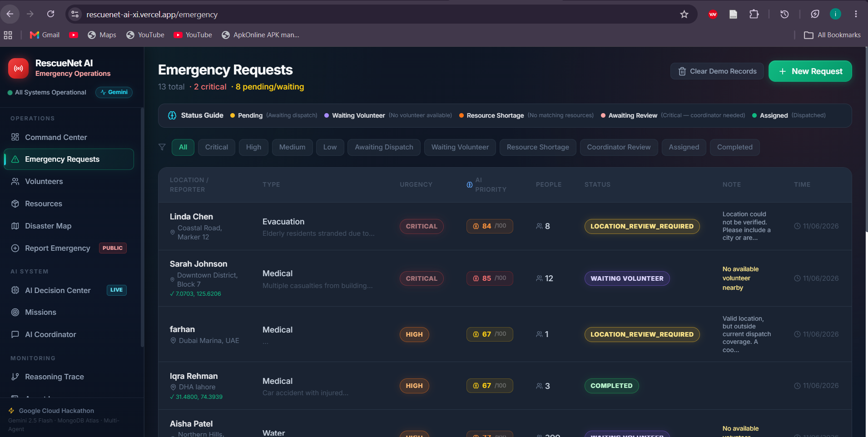Click the Gemini status badge
This screenshot has height=437, width=868.
114,92
